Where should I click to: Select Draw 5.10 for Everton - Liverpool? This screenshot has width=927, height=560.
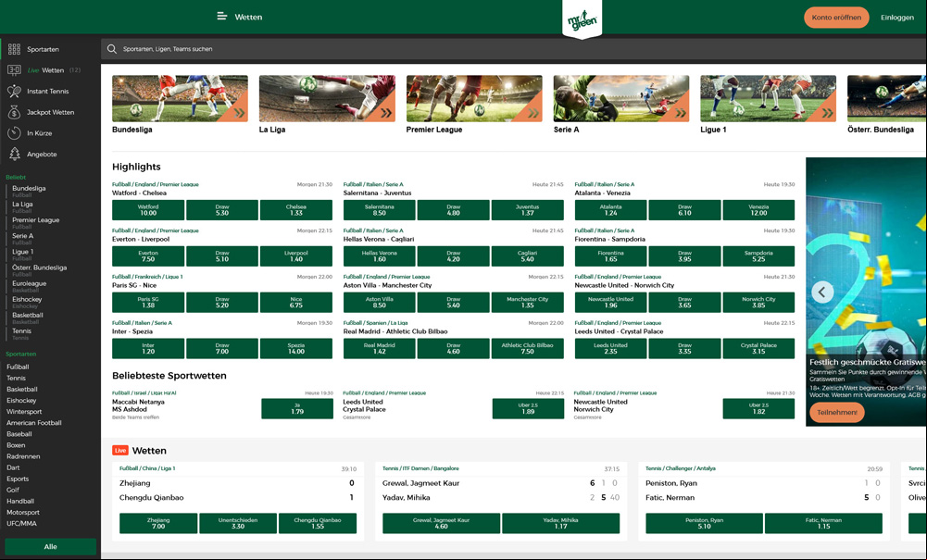222,255
